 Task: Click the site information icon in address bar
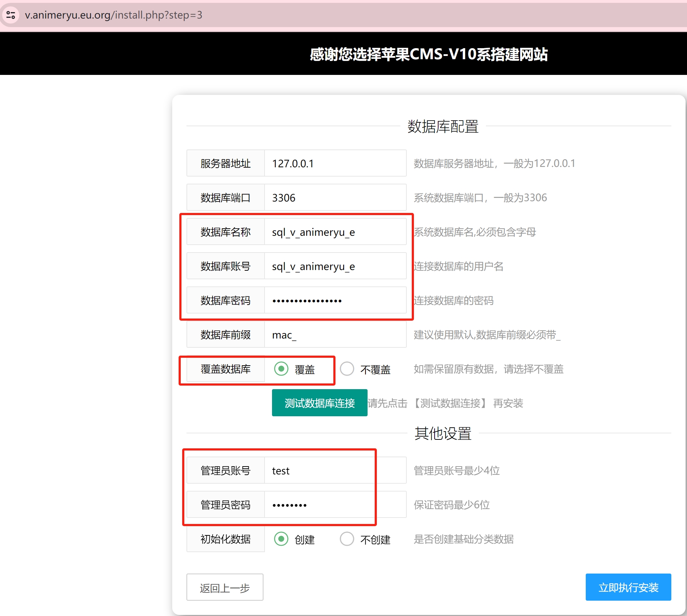pos(11,15)
